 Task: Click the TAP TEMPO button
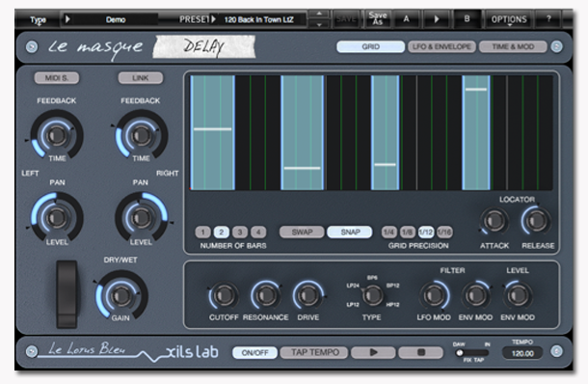point(315,352)
